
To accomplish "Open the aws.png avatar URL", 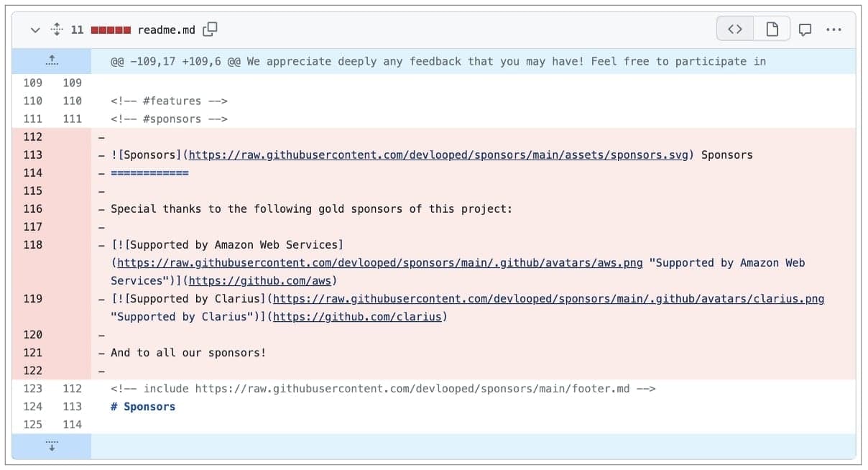I will pos(379,263).
